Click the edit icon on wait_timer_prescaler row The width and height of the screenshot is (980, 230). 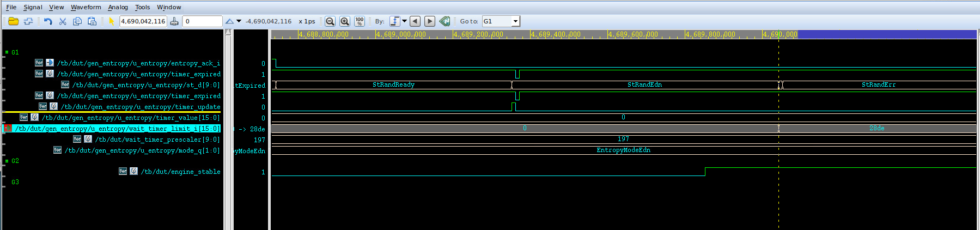pos(88,139)
